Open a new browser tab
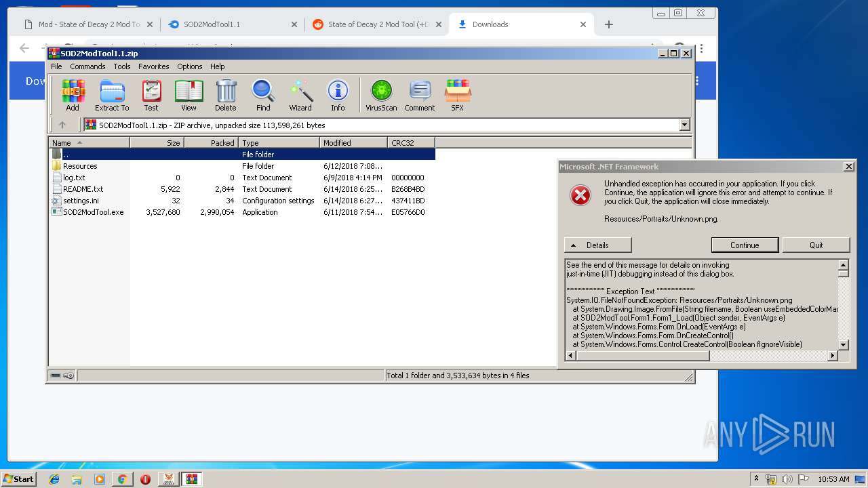 coord(609,24)
